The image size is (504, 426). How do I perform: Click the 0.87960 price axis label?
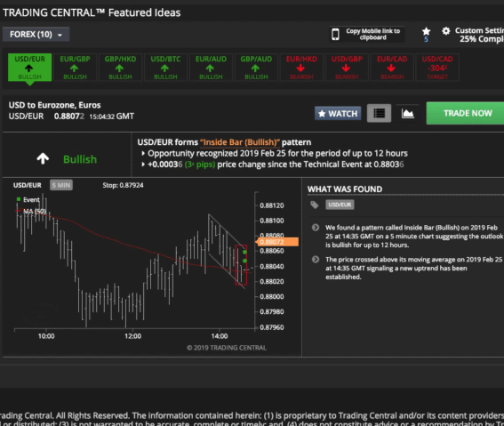pos(272,327)
